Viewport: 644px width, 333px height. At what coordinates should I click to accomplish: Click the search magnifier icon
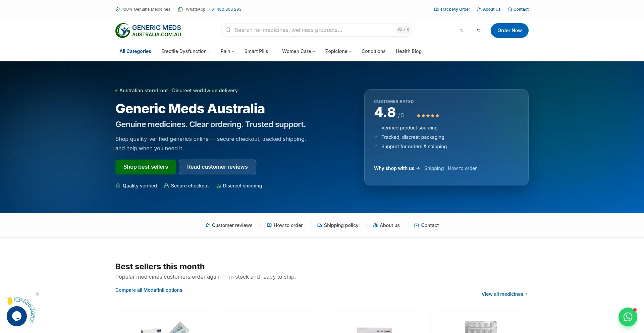click(x=228, y=30)
